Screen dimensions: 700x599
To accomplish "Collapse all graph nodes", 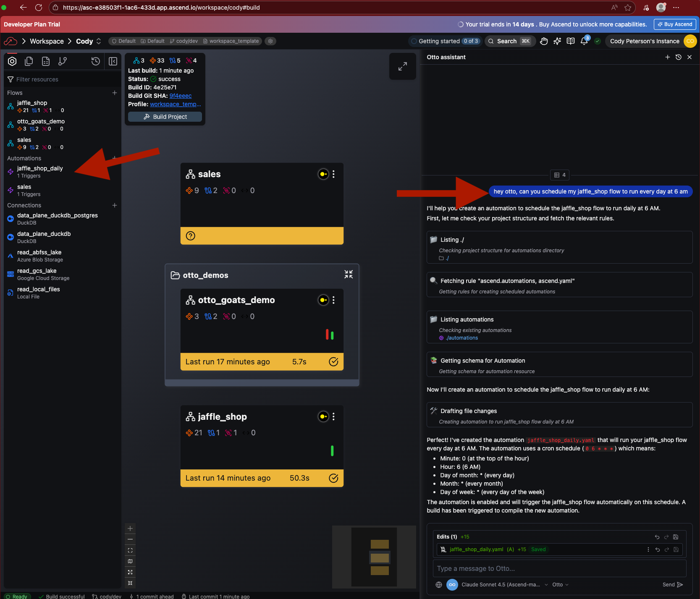I will (x=130, y=583).
